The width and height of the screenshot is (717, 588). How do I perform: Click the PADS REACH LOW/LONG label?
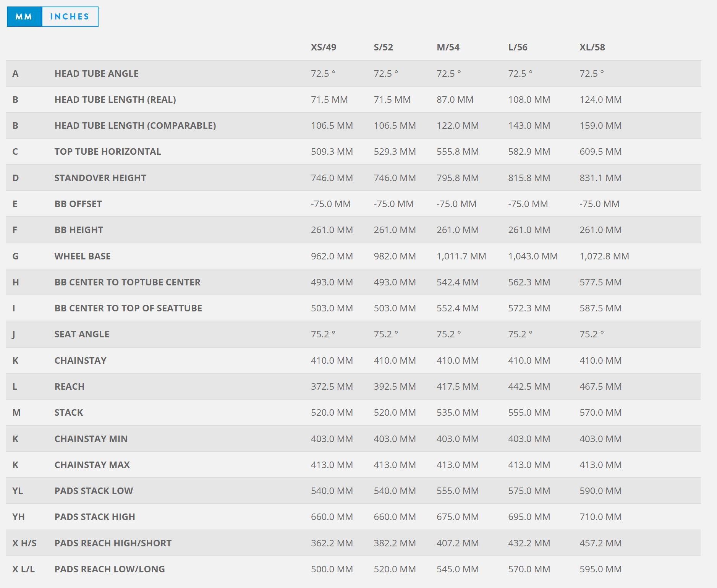110,569
